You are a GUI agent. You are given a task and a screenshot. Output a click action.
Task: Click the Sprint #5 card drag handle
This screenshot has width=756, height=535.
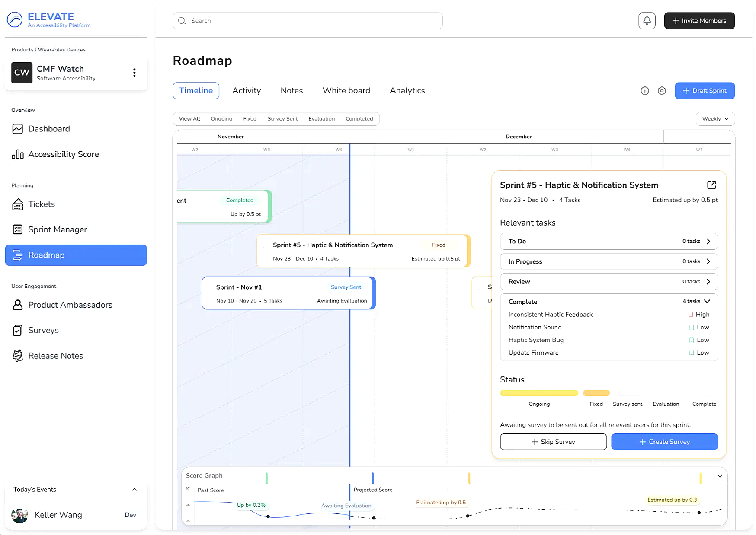265,251
